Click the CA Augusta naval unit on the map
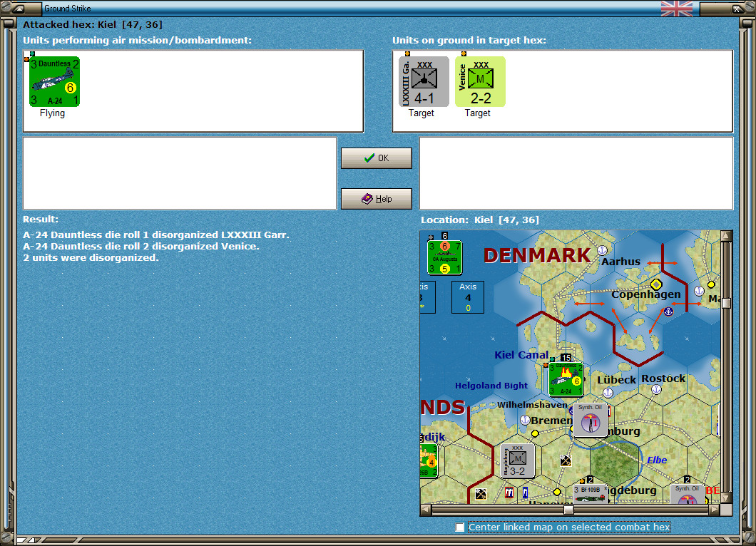 [444, 257]
